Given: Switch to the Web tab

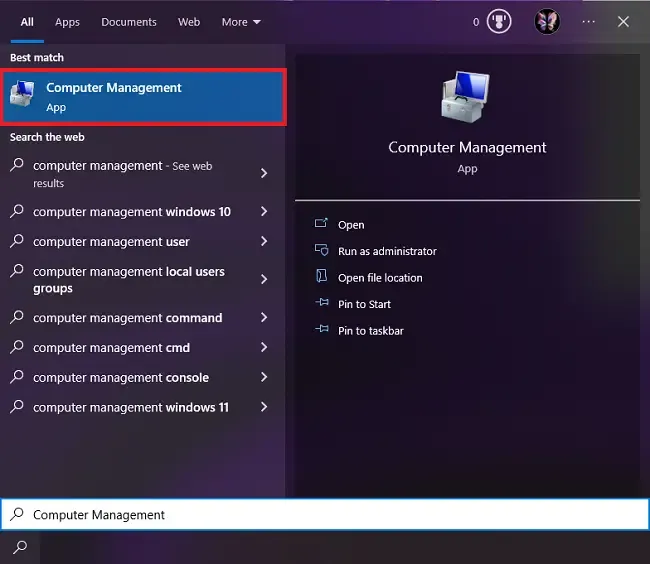Looking at the screenshot, I should pyautogui.click(x=189, y=22).
